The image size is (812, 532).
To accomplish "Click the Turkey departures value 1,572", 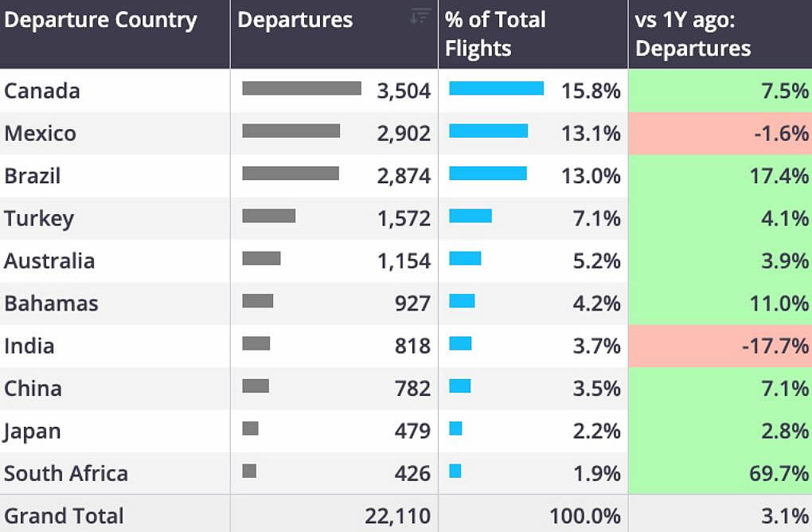I will tap(404, 219).
